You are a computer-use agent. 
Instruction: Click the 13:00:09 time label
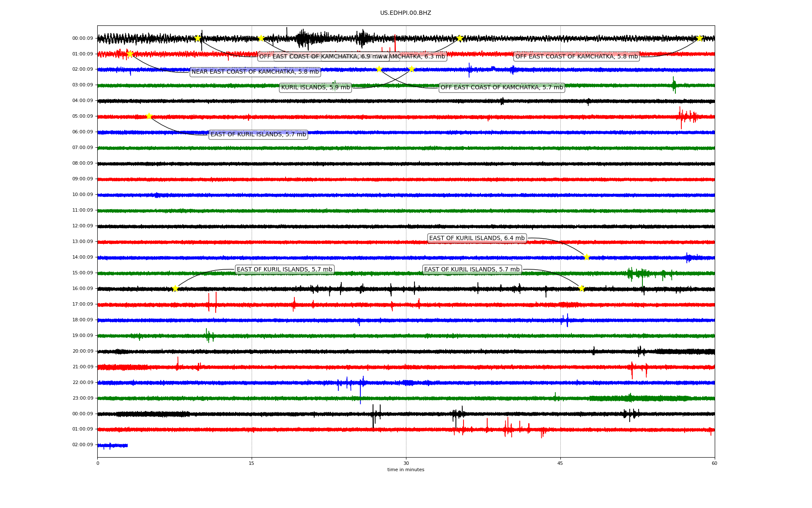click(x=82, y=242)
